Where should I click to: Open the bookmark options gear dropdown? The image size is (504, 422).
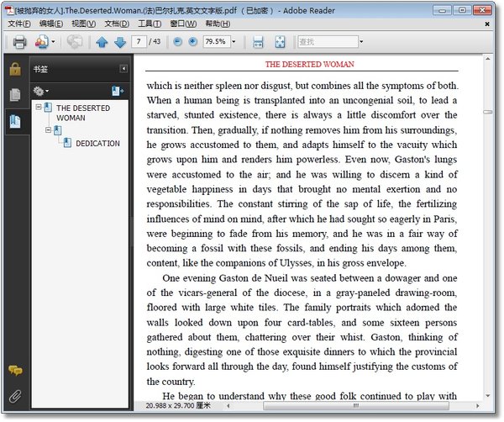click(x=41, y=92)
